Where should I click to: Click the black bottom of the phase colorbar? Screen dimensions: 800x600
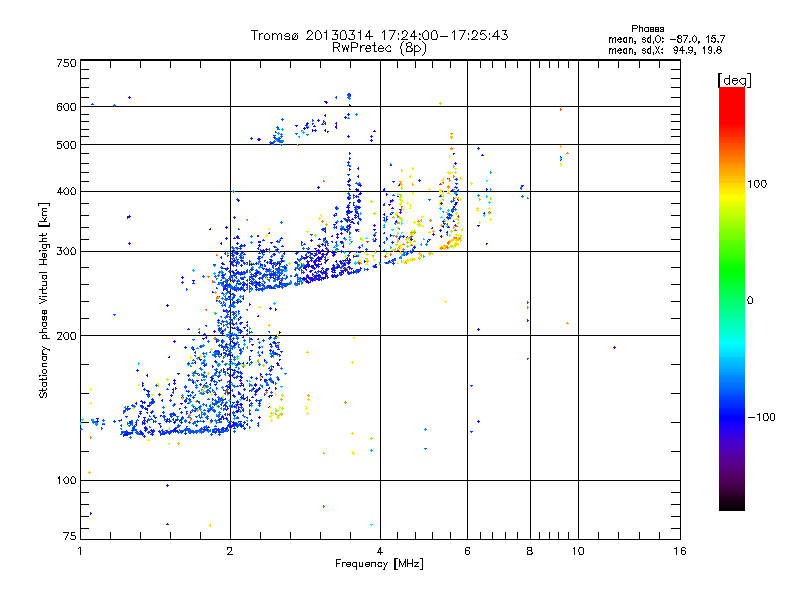tap(732, 503)
